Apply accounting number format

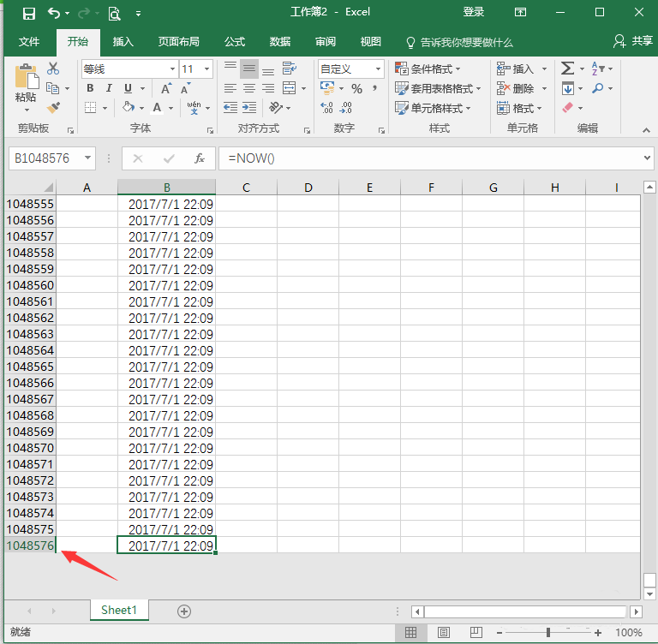point(327,87)
